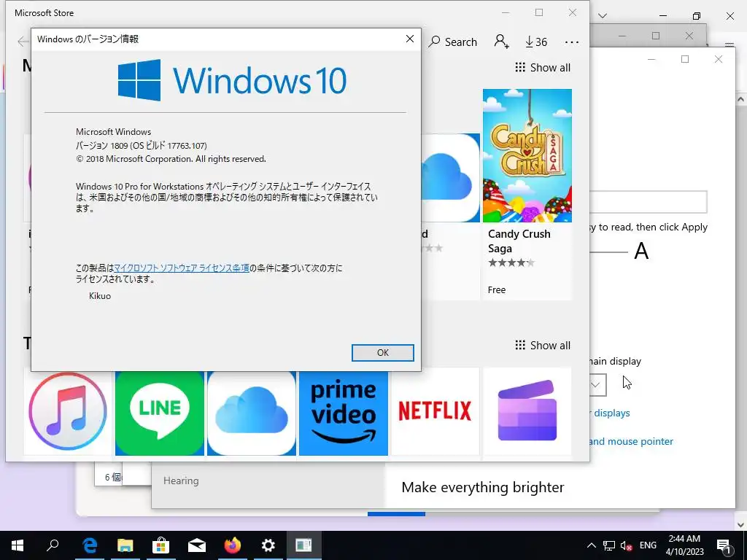Open the clock showing 2:44 AM
This screenshot has height=560, width=747.
[x=684, y=545]
